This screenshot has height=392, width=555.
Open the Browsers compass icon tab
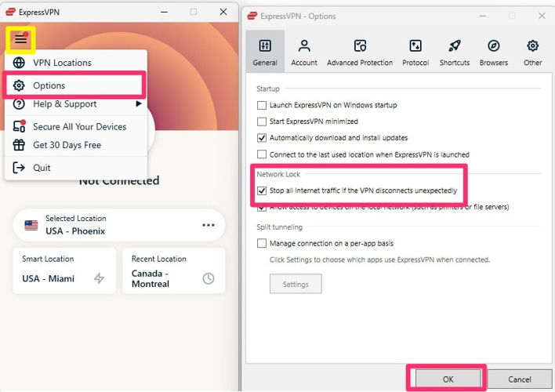(x=494, y=47)
